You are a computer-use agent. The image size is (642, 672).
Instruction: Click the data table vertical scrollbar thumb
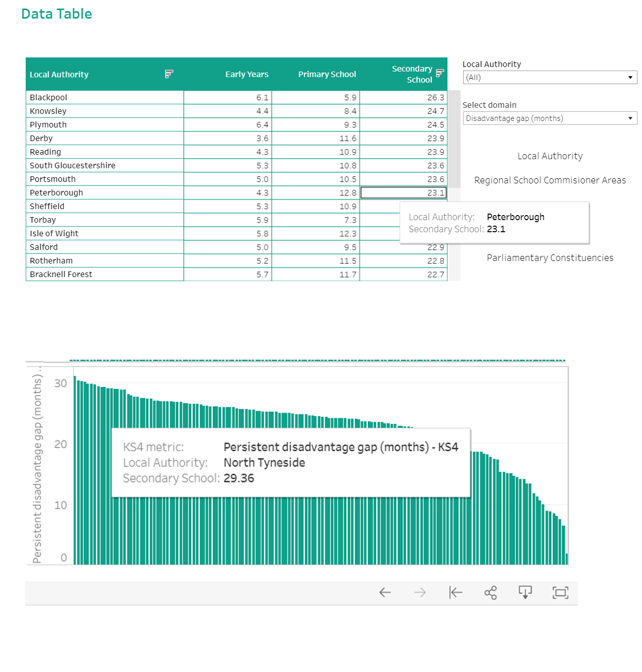coord(455,139)
